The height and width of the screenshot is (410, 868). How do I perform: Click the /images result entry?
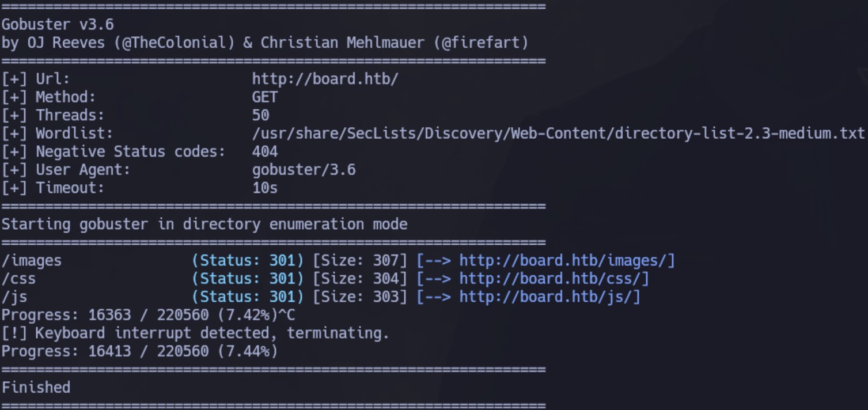(31, 261)
